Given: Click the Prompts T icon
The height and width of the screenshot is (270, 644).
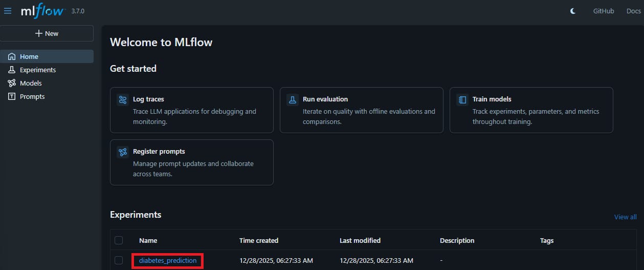Looking at the screenshot, I should coord(12,96).
